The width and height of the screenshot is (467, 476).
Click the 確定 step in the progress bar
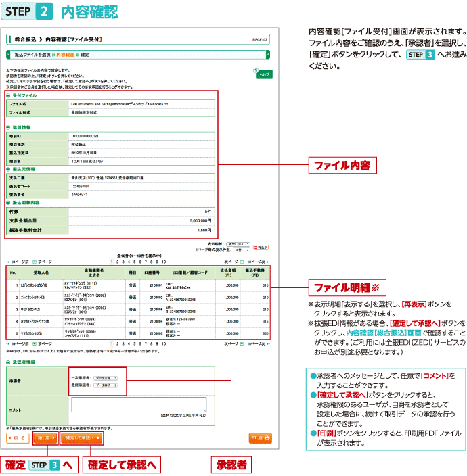tap(85, 55)
